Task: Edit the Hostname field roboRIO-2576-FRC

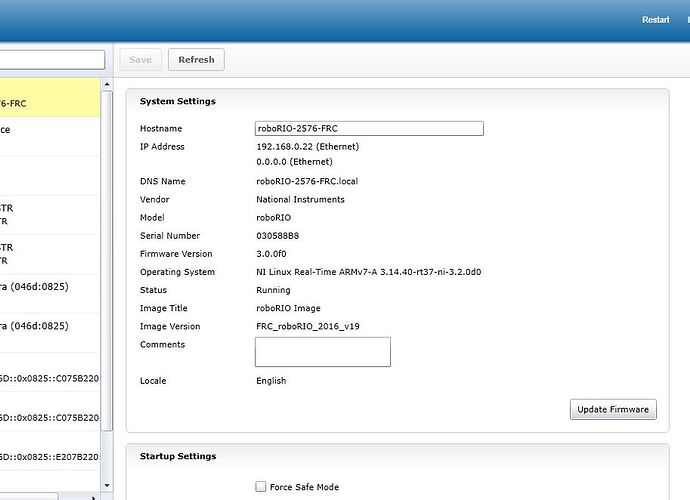Action: (x=369, y=129)
